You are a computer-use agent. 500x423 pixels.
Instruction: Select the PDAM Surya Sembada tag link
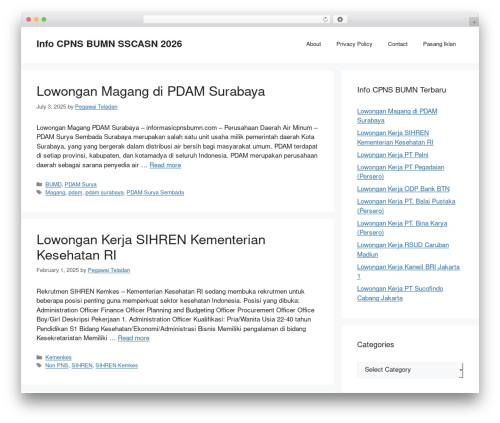tap(155, 192)
